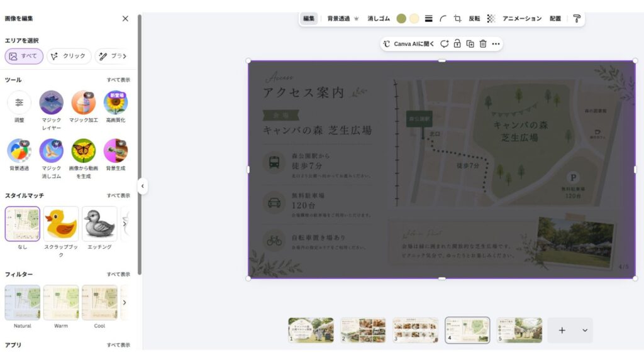Delete the selected element with trash icon
The height and width of the screenshot is (362, 644).
tap(483, 44)
